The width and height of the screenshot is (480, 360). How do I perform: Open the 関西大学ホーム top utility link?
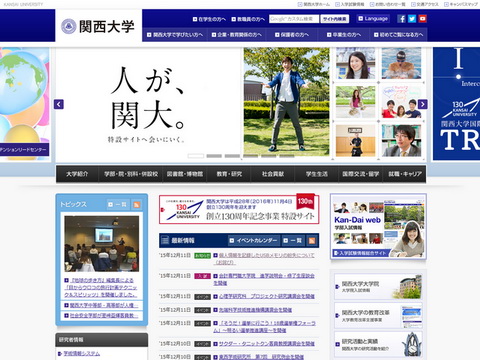314,4
